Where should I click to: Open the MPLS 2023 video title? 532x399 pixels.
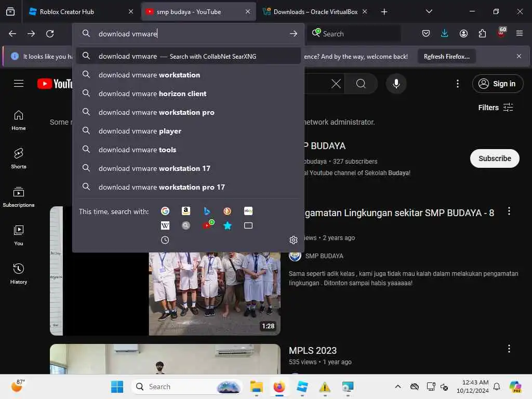[312, 350]
